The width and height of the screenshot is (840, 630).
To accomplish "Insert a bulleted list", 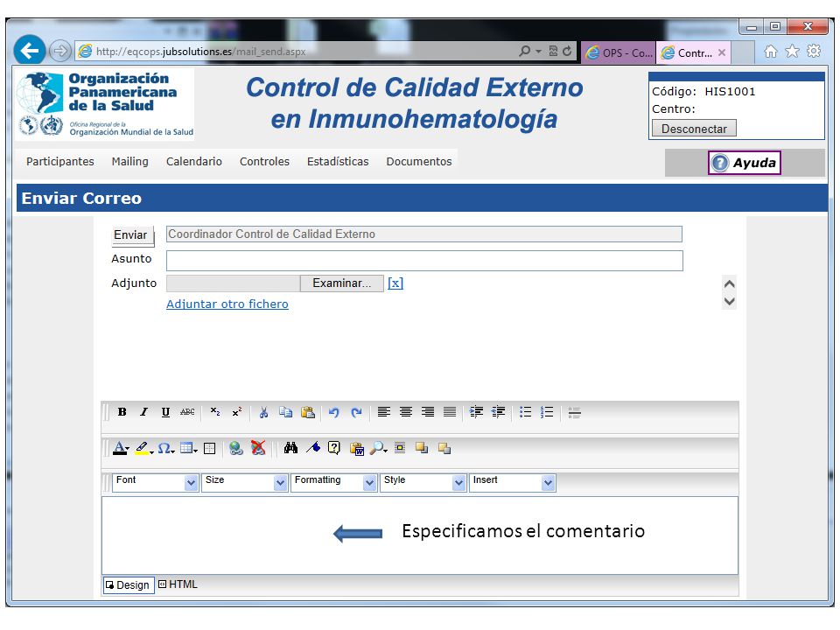I will click(x=525, y=412).
